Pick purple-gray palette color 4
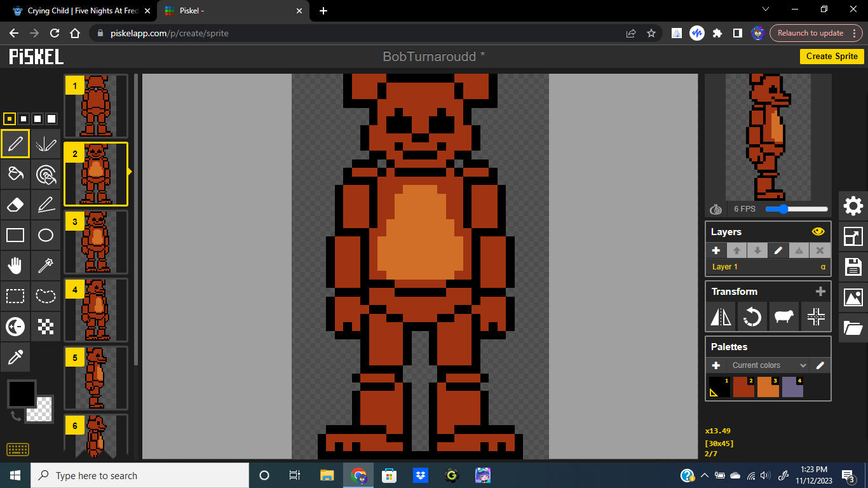 tap(792, 387)
